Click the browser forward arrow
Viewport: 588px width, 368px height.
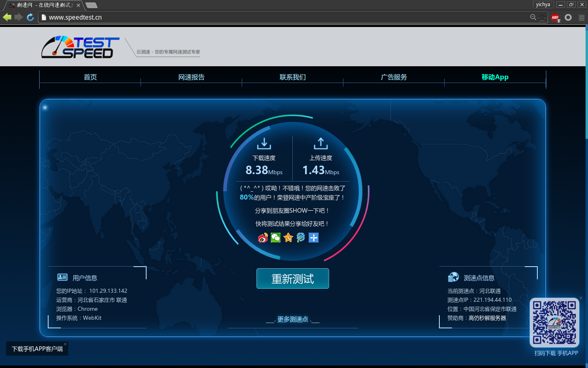[x=18, y=17]
